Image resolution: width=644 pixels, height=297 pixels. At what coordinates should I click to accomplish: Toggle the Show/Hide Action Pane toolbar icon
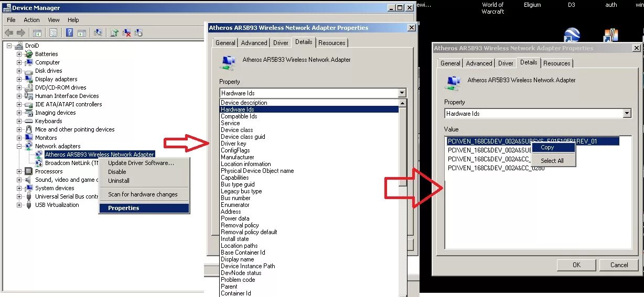81,32
